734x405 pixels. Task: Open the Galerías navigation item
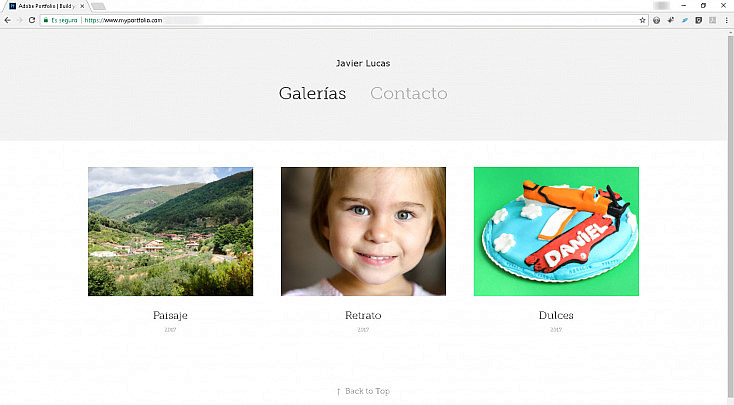pyautogui.click(x=312, y=93)
